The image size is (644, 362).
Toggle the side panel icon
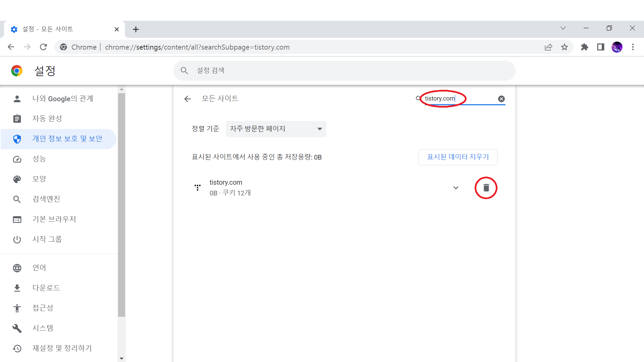pos(601,47)
